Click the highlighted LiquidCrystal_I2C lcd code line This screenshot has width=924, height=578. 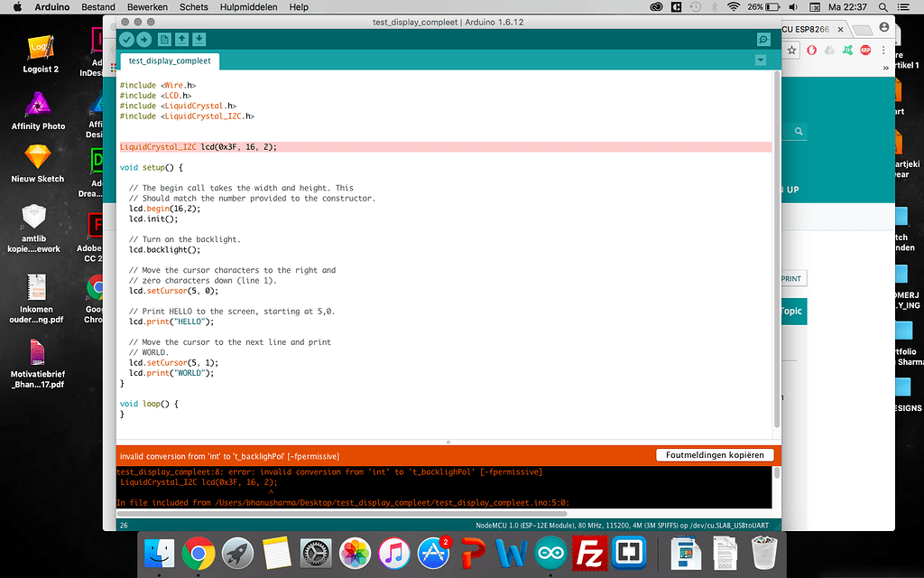tap(446, 147)
